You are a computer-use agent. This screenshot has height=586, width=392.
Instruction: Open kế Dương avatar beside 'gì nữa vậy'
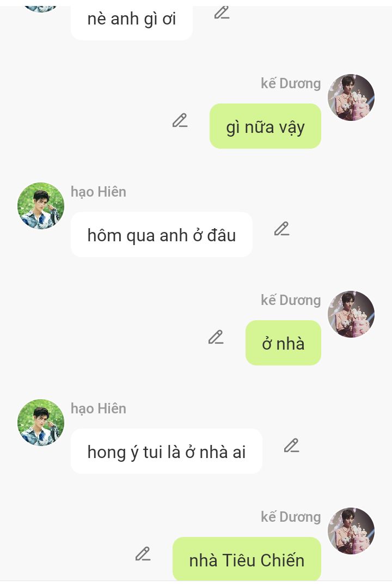[351, 97]
